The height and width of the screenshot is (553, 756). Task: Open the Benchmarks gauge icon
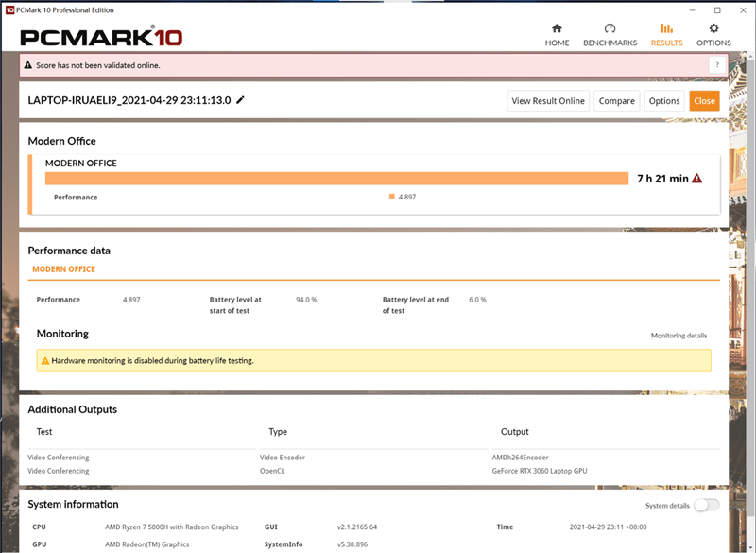pyautogui.click(x=610, y=28)
